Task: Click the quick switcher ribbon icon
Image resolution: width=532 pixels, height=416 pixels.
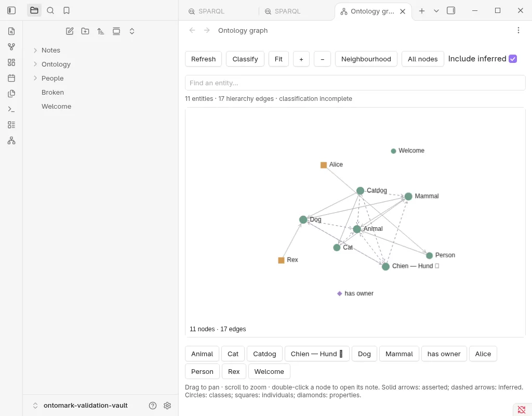Action: point(11,31)
